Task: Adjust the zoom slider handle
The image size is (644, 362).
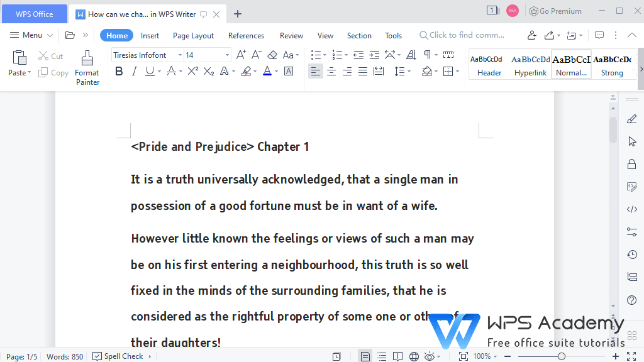Action: click(x=562, y=356)
